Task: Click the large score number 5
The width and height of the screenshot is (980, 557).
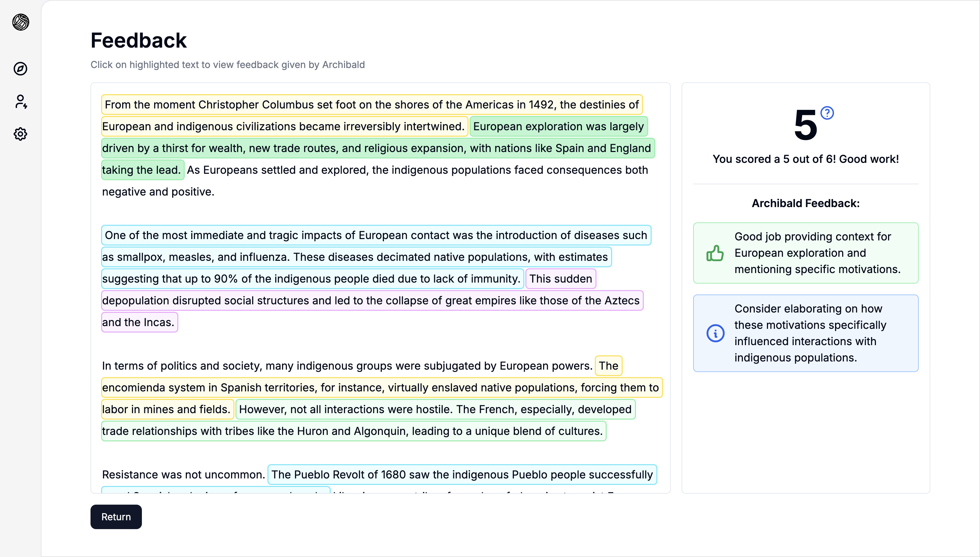Action: click(x=805, y=125)
